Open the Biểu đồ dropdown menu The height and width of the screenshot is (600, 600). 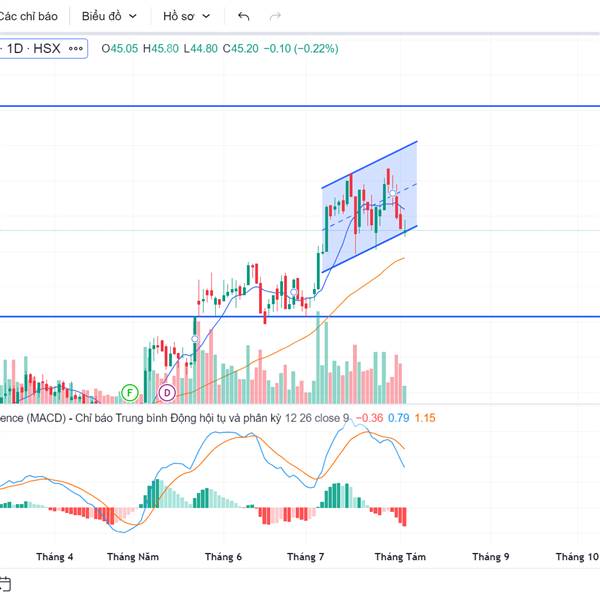tap(109, 16)
